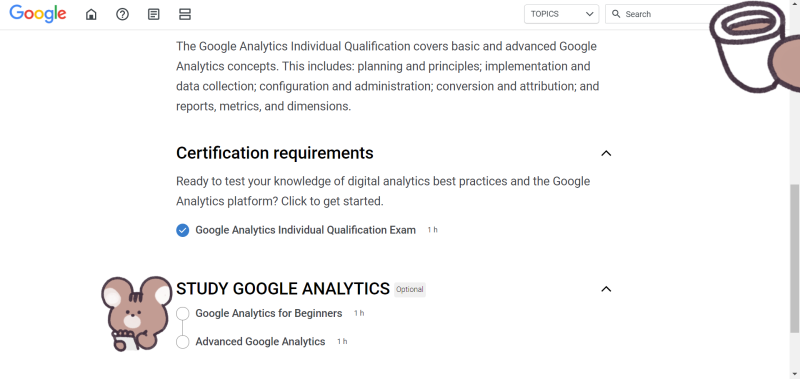Click the magnifier icon in Search box
The image size is (800, 379).
(x=616, y=14)
